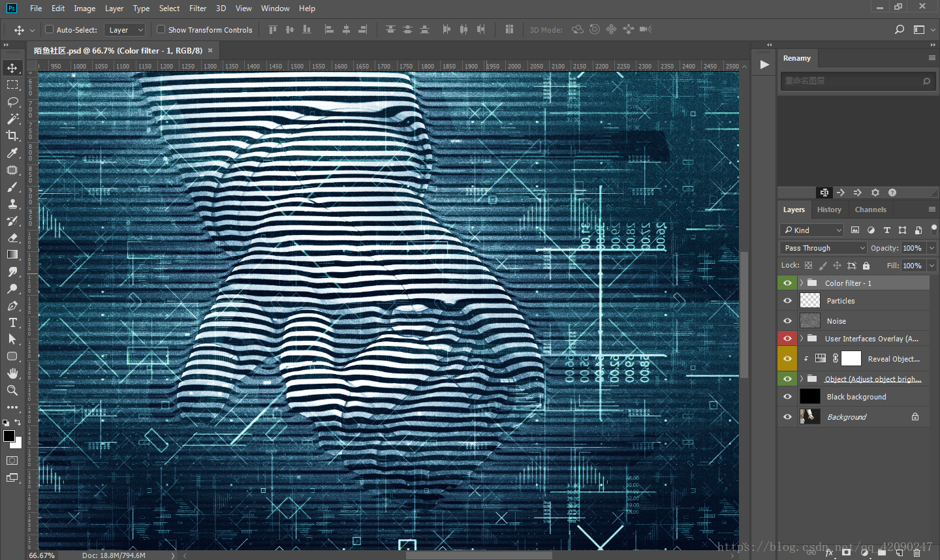Select the Hand tool
Screen dimensions: 940x560
[12, 373]
